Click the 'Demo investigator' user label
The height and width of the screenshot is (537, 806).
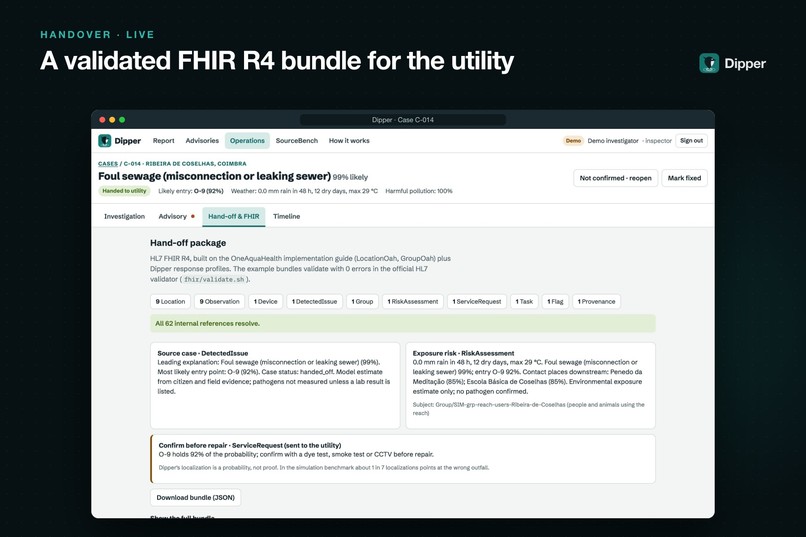613,140
